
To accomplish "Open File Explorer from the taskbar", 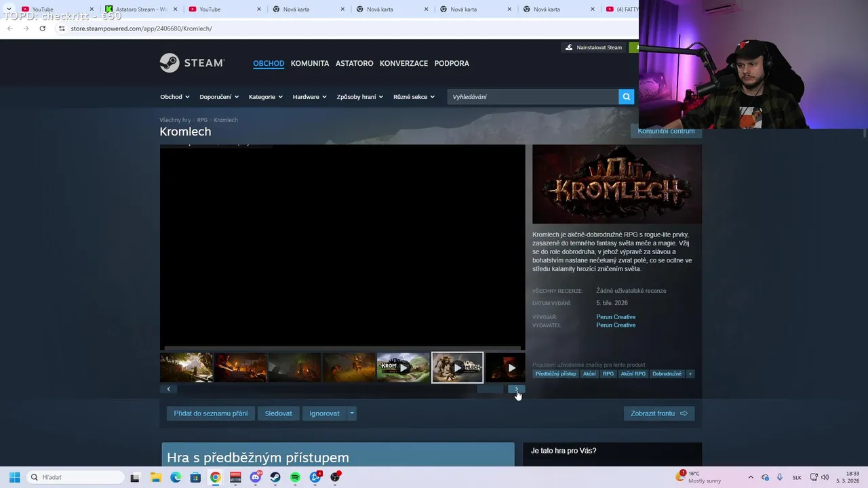I will (155, 477).
